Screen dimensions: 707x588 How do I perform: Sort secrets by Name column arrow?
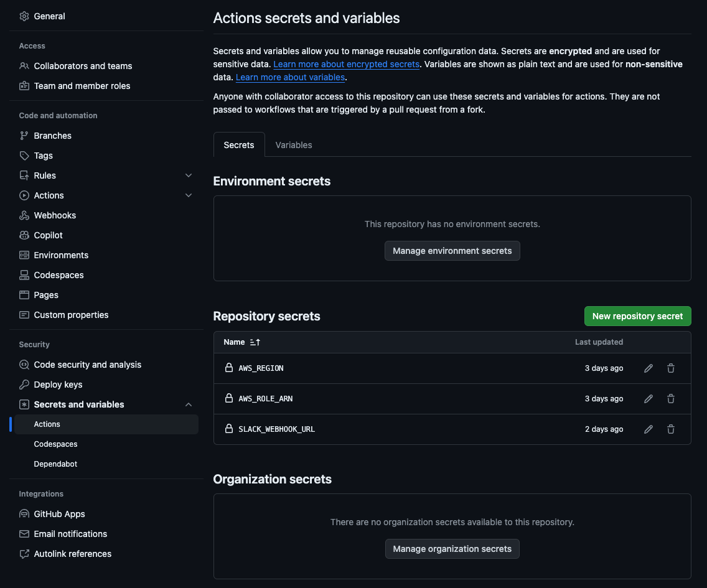pyautogui.click(x=255, y=342)
